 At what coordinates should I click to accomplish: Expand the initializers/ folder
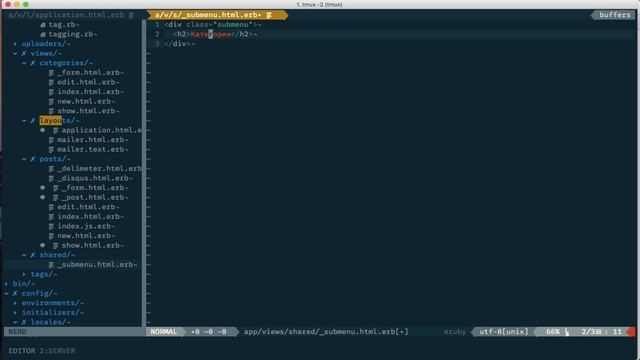(52, 313)
